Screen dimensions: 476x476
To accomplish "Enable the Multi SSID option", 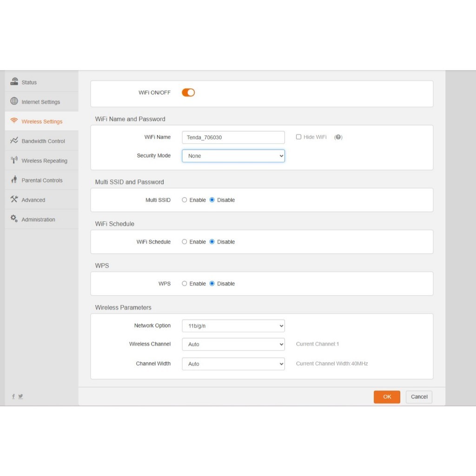I will (x=185, y=200).
